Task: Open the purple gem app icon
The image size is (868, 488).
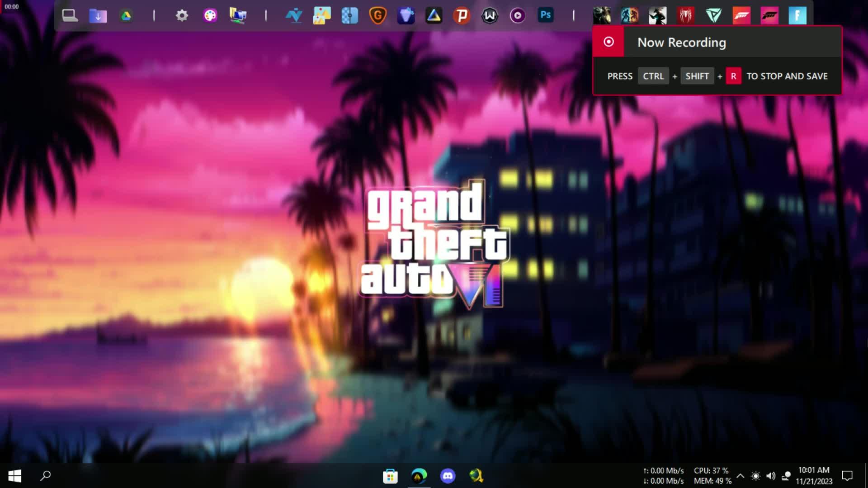Action: pyautogui.click(x=406, y=16)
